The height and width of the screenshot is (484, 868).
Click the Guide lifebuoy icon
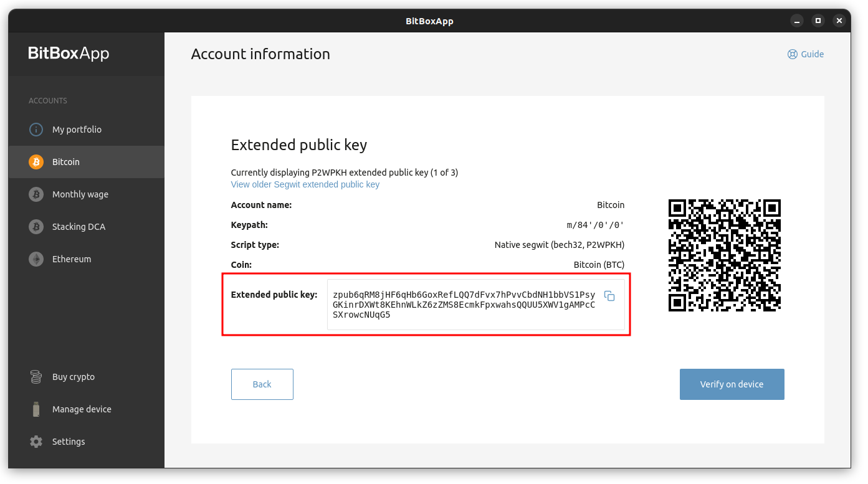pyautogui.click(x=793, y=54)
